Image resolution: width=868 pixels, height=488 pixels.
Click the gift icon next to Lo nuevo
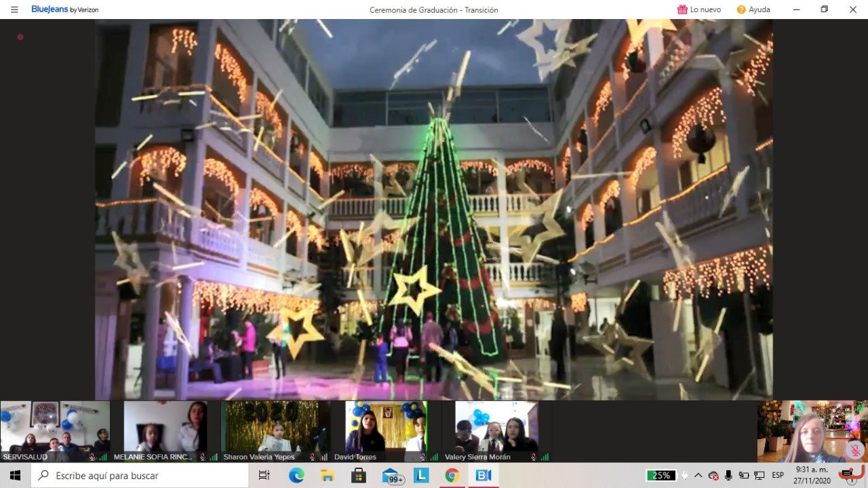(682, 10)
